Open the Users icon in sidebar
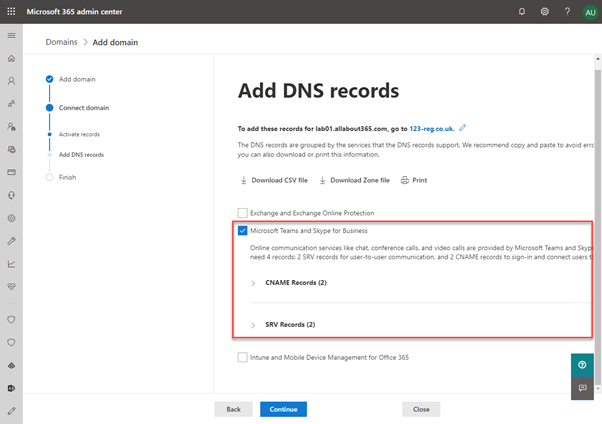602x424 pixels. pos(12,81)
